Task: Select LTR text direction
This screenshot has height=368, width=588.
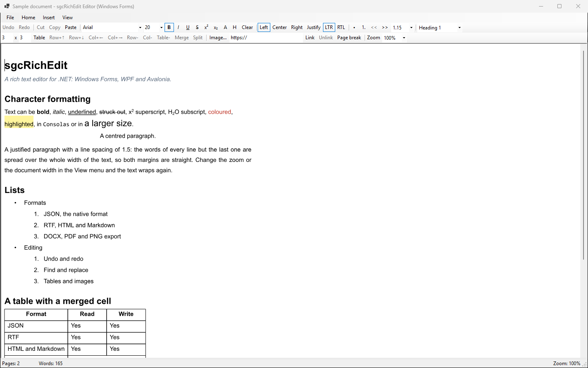Action: [329, 27]
